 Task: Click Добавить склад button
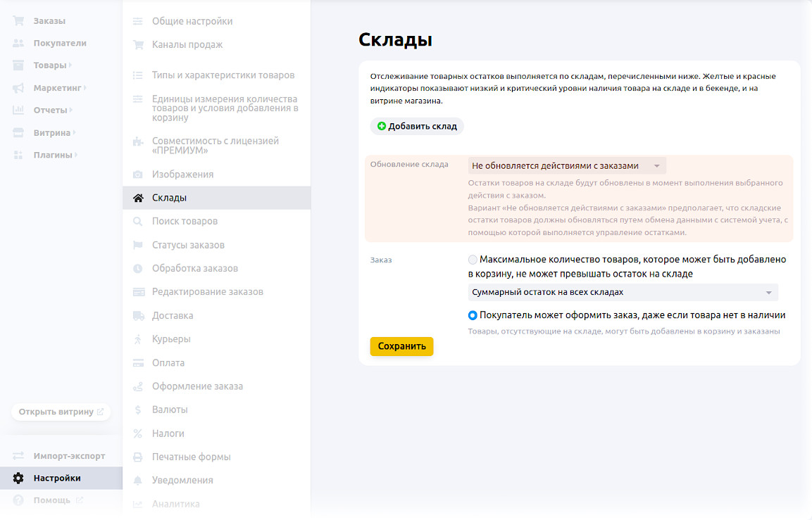(x=417, y=127)
